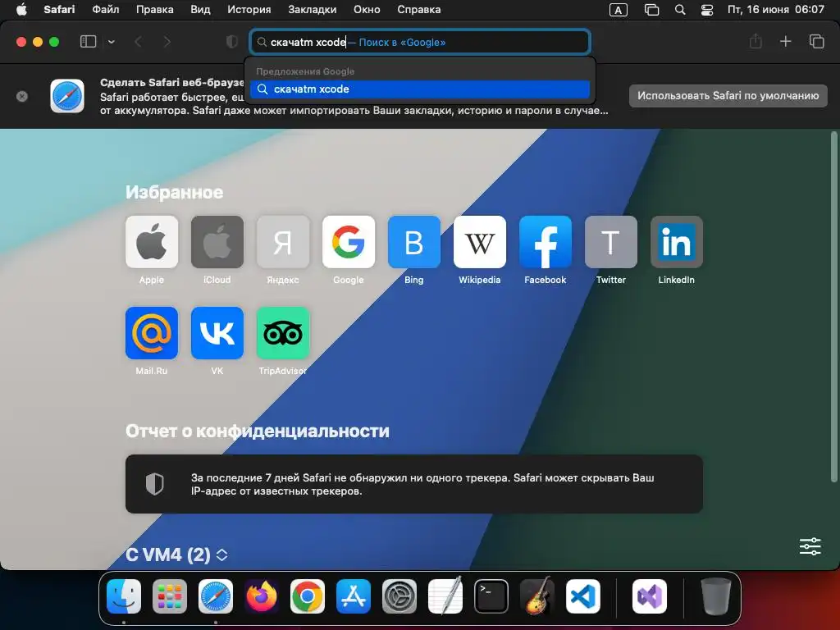Open the Mail.Ru favorite tile

[152, 333]
